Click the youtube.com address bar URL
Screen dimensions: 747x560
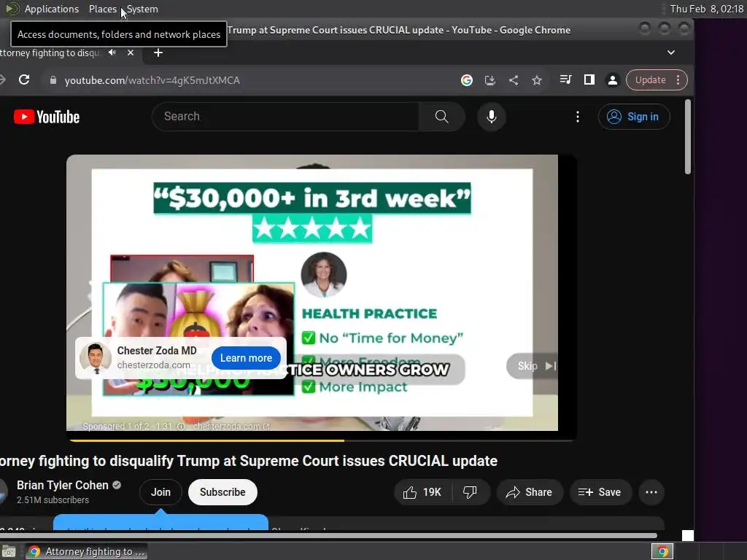(x=152, y=80)
